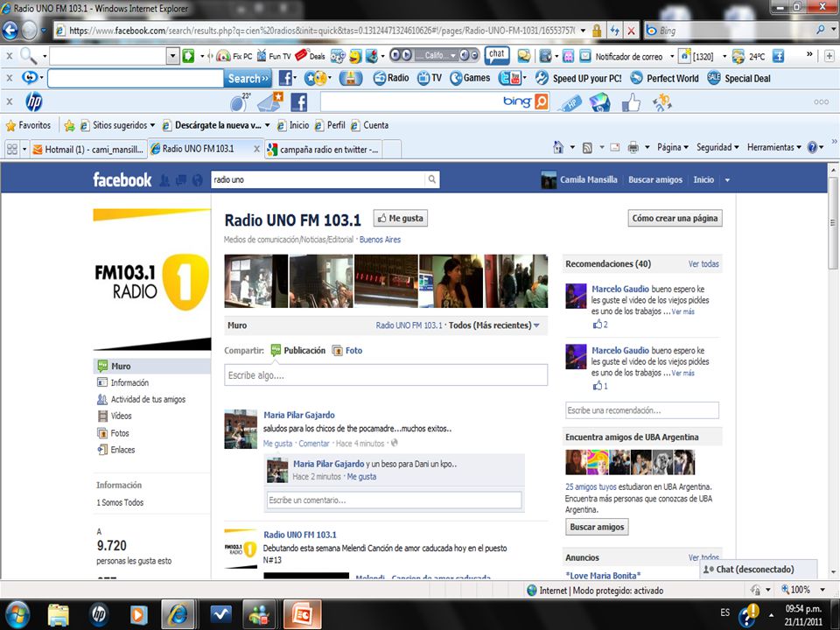Open the Deals toolbar shortcut

pos(310,56)
